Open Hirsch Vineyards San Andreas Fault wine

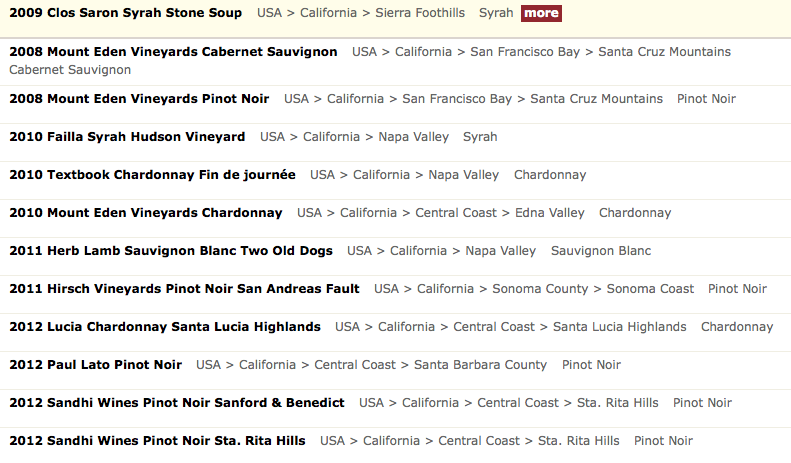184,289
